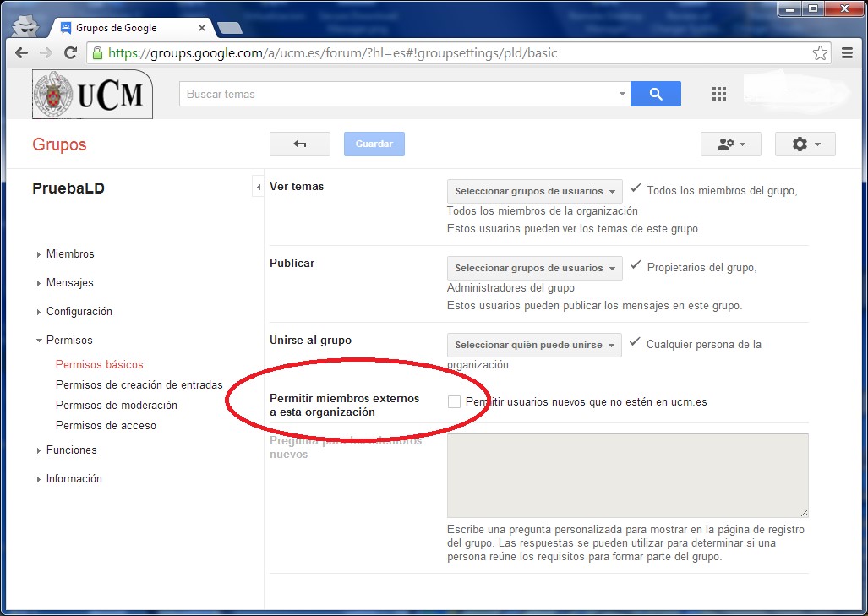Check 'Permitir usuarios nuevos' checkbox
The height and width of the screenshot is (616, 868).
454,402
